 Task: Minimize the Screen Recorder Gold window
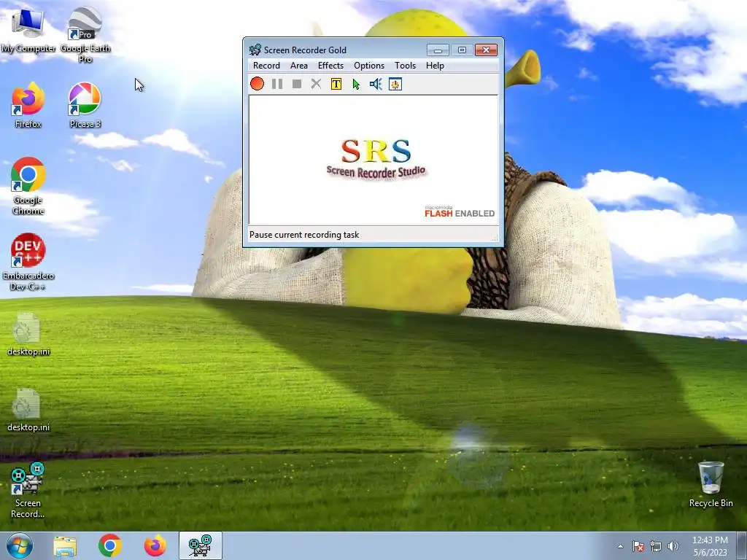(x=438, y=50)
